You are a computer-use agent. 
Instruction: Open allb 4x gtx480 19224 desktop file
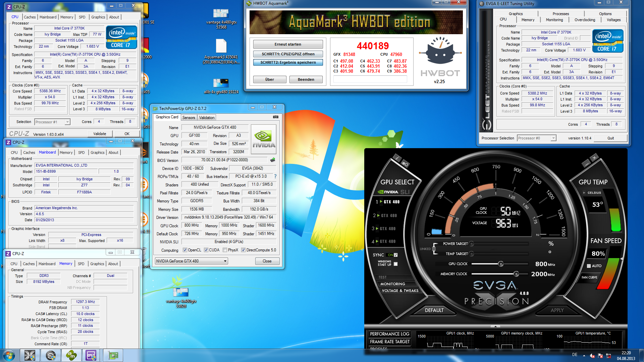point(221,86)
